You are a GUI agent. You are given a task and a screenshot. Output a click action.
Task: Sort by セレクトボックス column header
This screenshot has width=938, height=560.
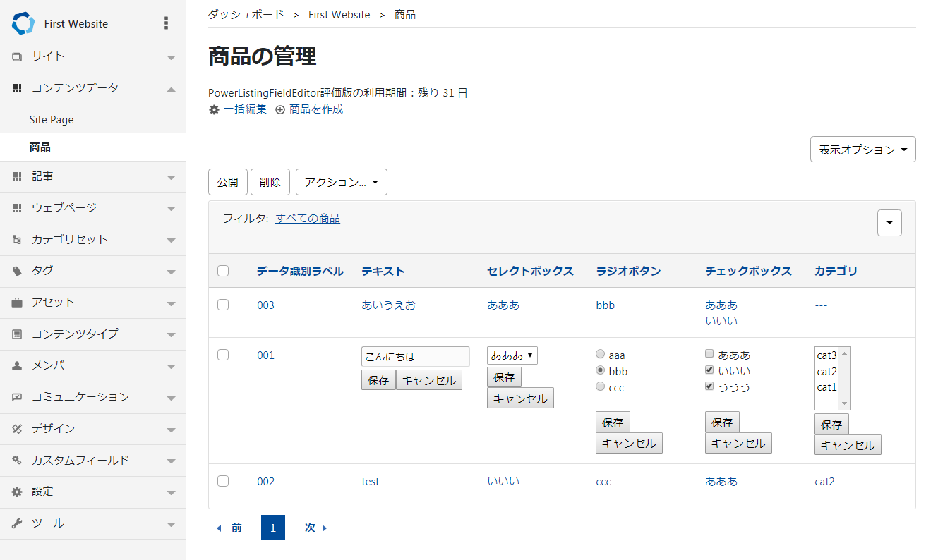pyautogui.click(x=530, y=271)
